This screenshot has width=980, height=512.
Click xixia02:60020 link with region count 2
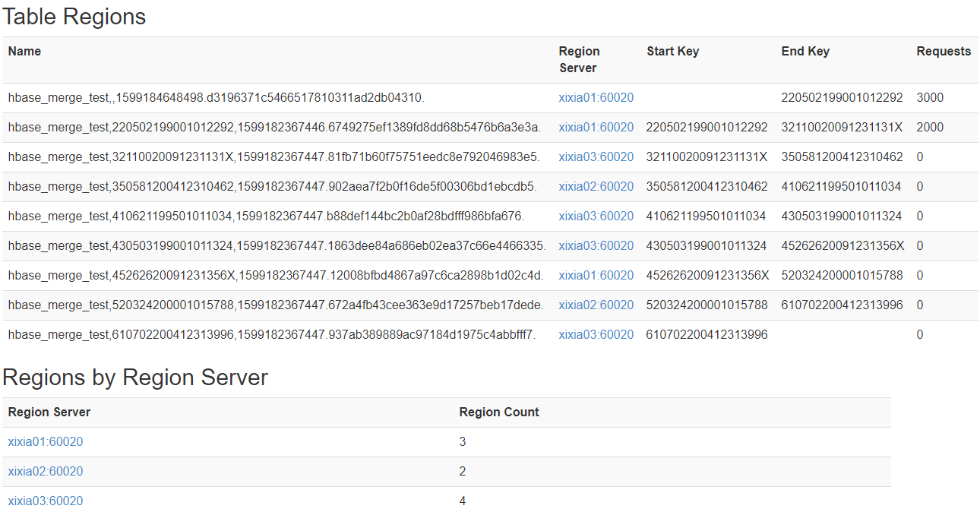[46, 472]
